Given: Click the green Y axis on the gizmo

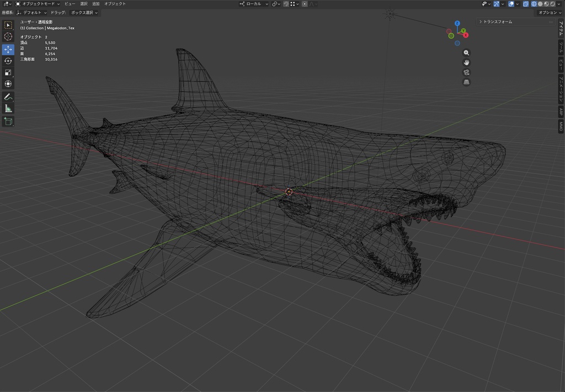Looking at the screenshot, I should pos(463,31).
